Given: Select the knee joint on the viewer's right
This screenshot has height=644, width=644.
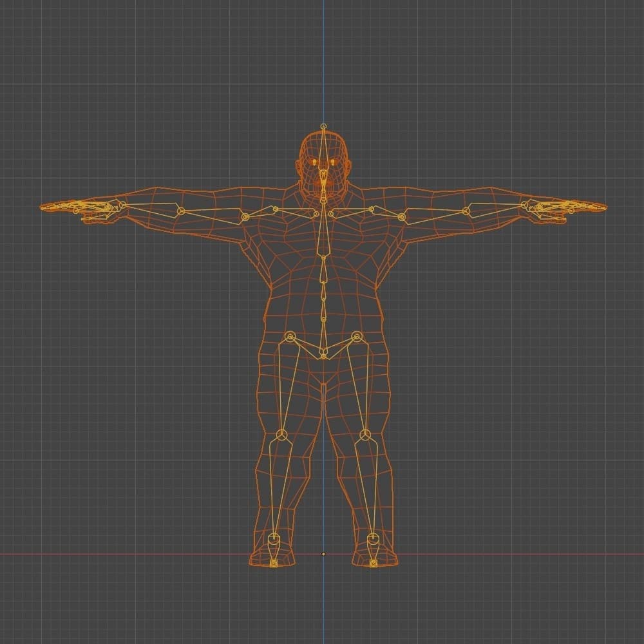Looking at the screenshot, I should tap(365, 435).
